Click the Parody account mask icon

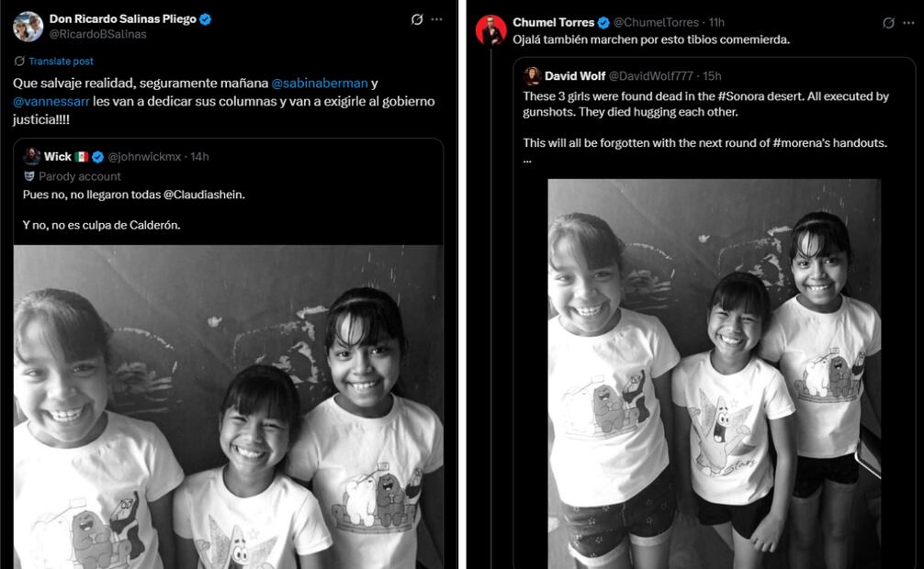pyautogui.click(x=29, y=176)
